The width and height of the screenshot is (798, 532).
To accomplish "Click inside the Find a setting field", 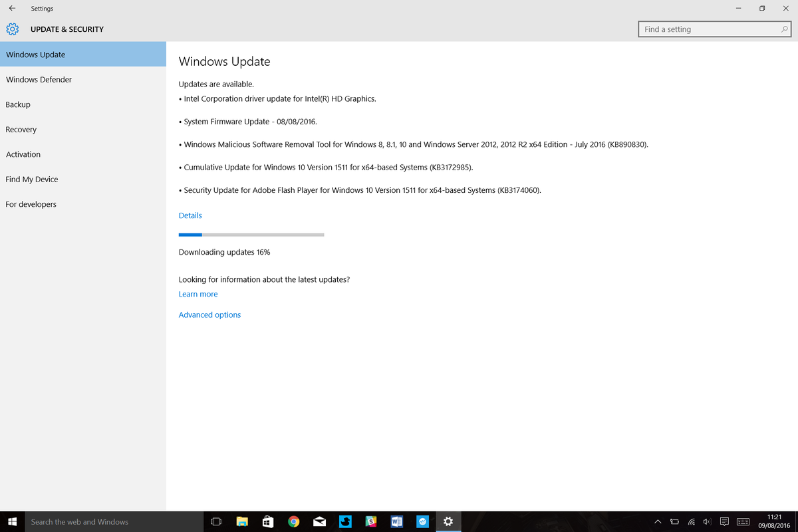I will [x=705, y=29].
